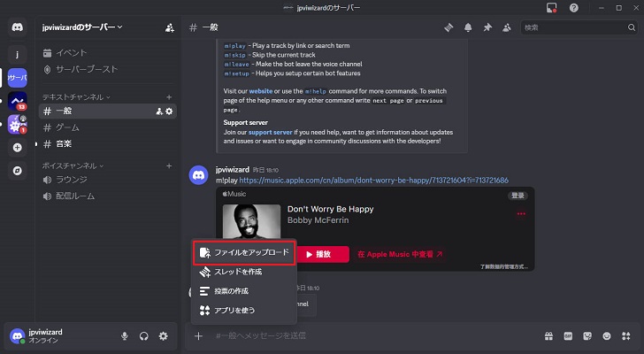Open server icon with 13 notifications
Image resolution: width=644 pixels, height=354 pixels.
(18, 101)
